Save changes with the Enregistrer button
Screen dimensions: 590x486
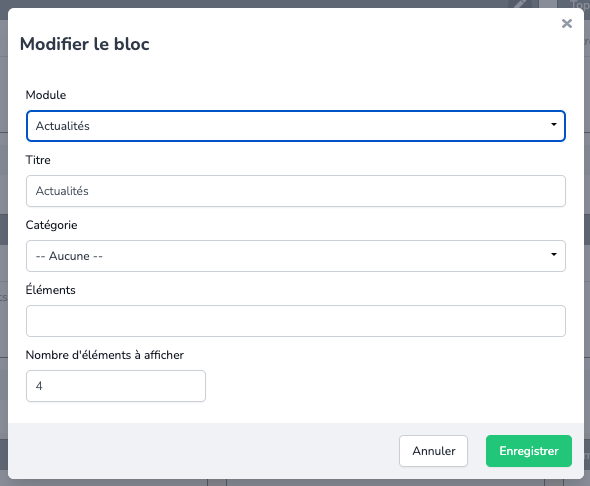[529, 451]
